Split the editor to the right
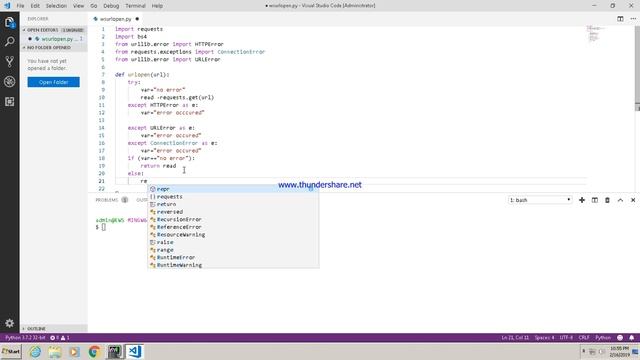The image size is (640, 360). (620, 19)
